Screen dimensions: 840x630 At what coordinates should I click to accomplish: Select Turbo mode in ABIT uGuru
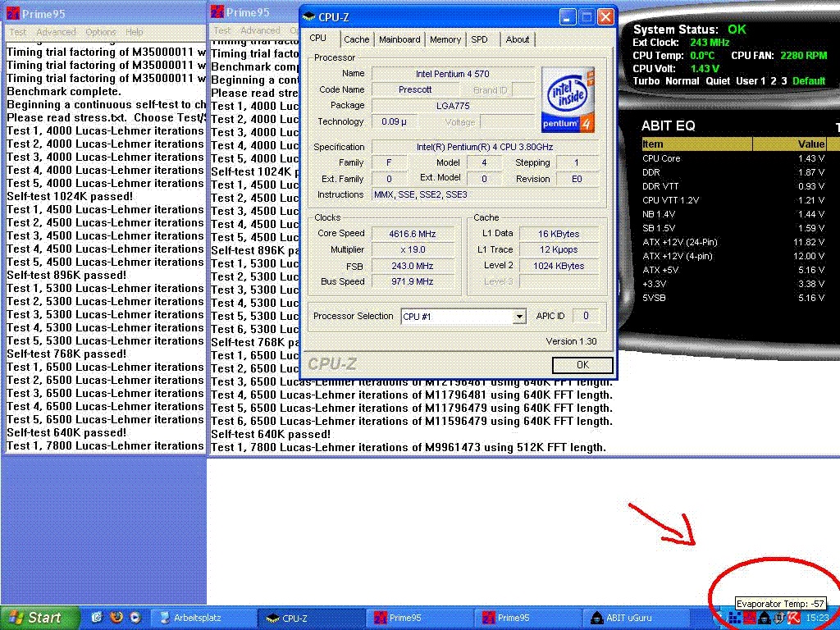646,81
